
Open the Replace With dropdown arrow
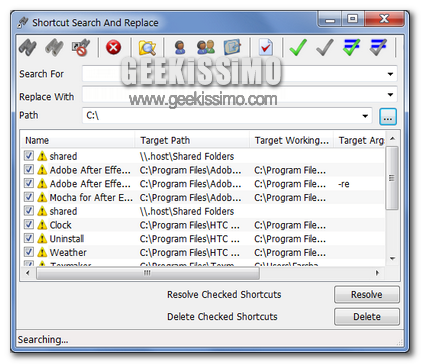(390, 95)
